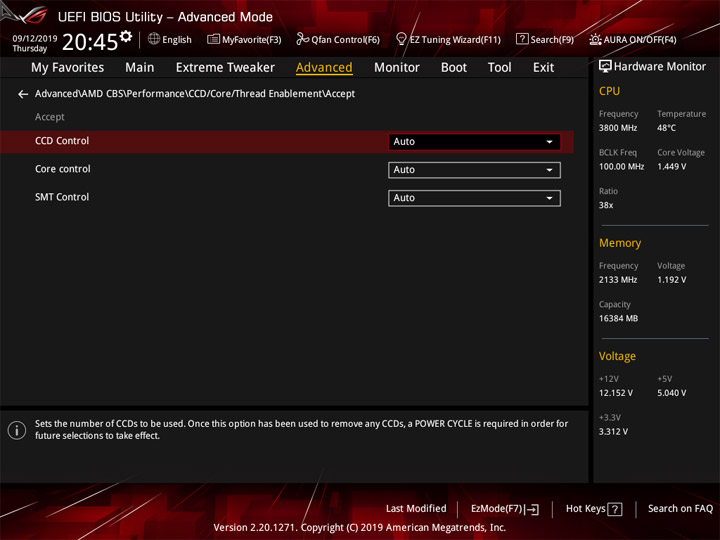Click CPU frequency value 3800 MHz
Image resolution: width=720 pixels, height=540 pixels.
618,128
